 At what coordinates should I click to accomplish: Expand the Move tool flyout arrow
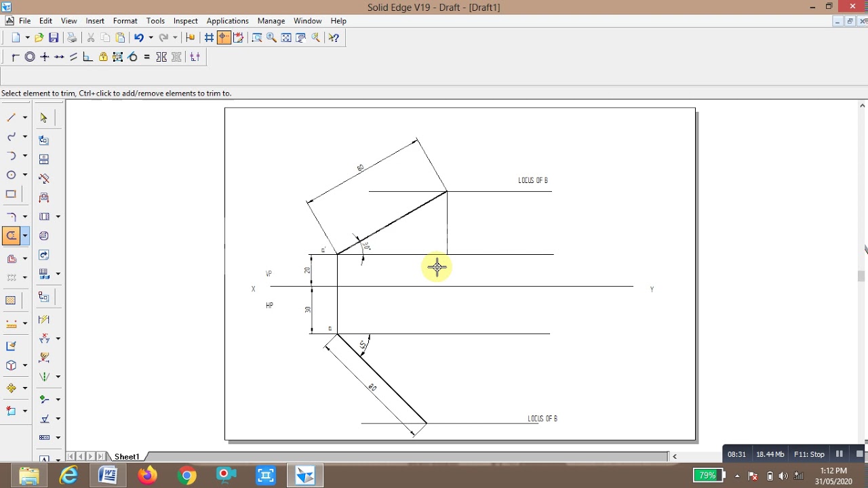(25, 388)
